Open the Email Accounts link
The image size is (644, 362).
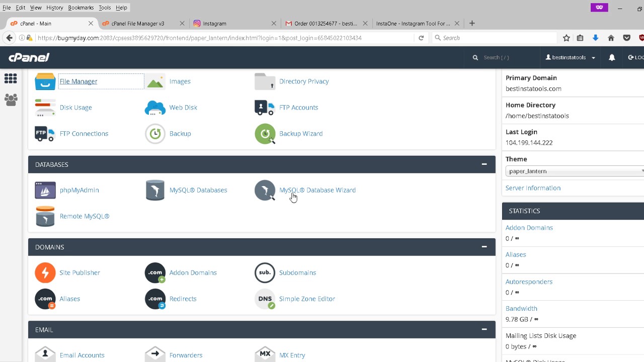tap(82, 355)
